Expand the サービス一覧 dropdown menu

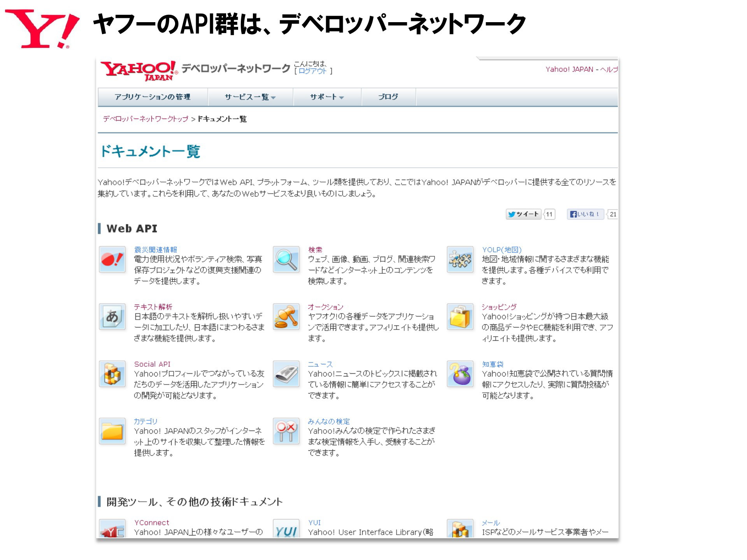coord(250,97)
